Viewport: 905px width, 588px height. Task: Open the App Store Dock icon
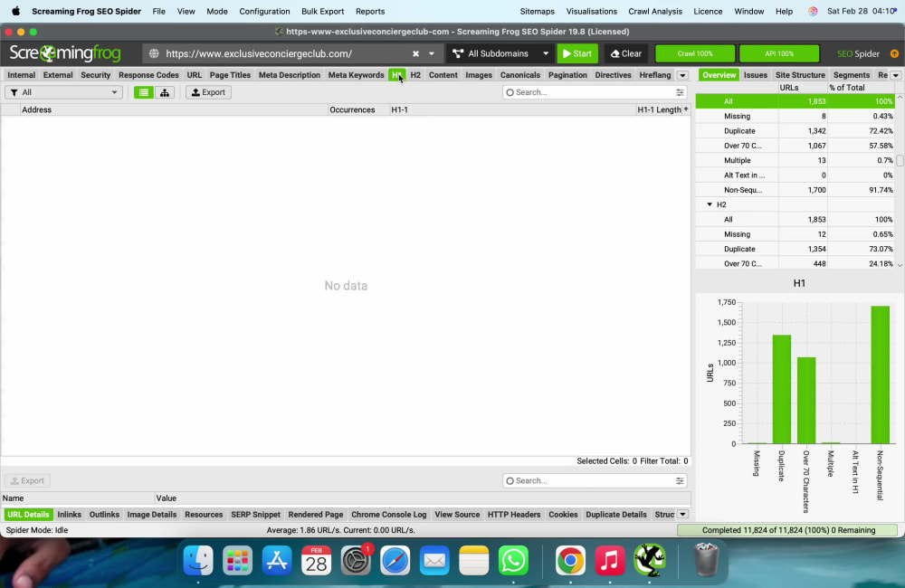pos(276,560)
